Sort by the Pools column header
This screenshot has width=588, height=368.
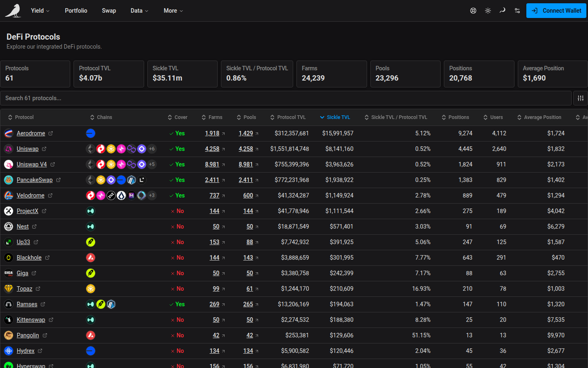coord(246,117)
